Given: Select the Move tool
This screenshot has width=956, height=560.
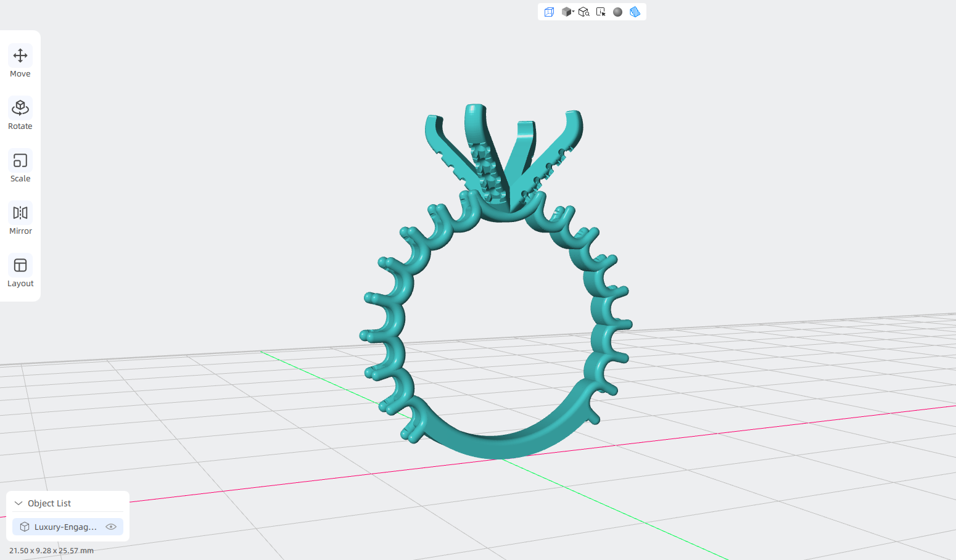Looking at the screenshot, I should click(x=20, y=62).
